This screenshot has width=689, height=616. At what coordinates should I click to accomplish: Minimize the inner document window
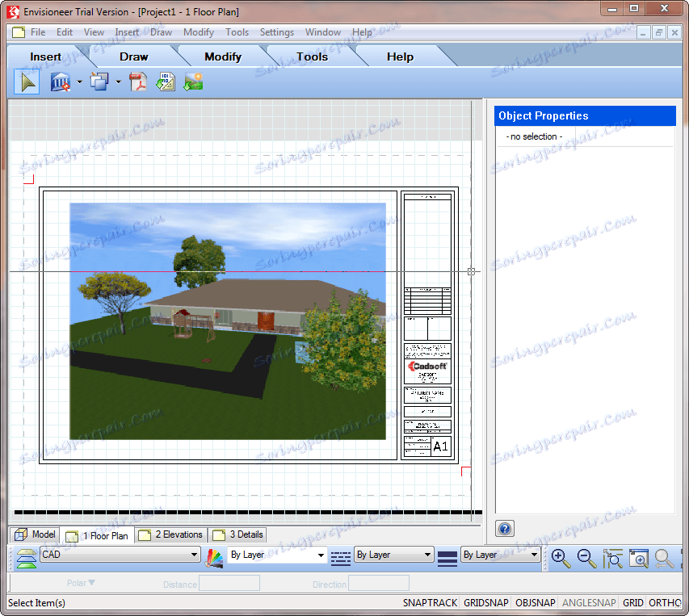(643, 32)
